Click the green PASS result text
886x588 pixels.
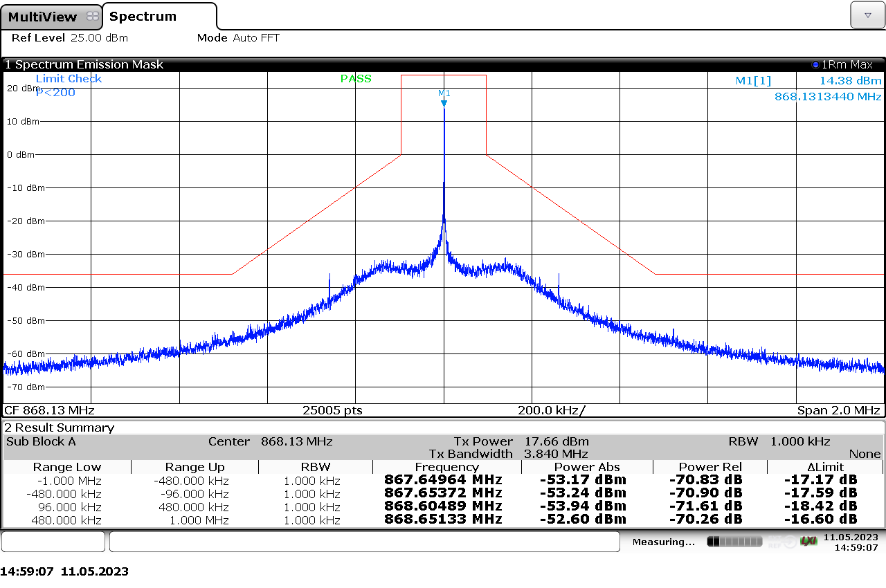[356, 79]
